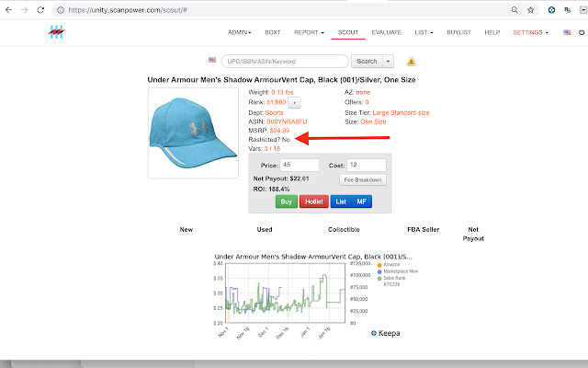Click the Sales Rank legend entry
Screen dimensions: 588x368
[391, 278]
